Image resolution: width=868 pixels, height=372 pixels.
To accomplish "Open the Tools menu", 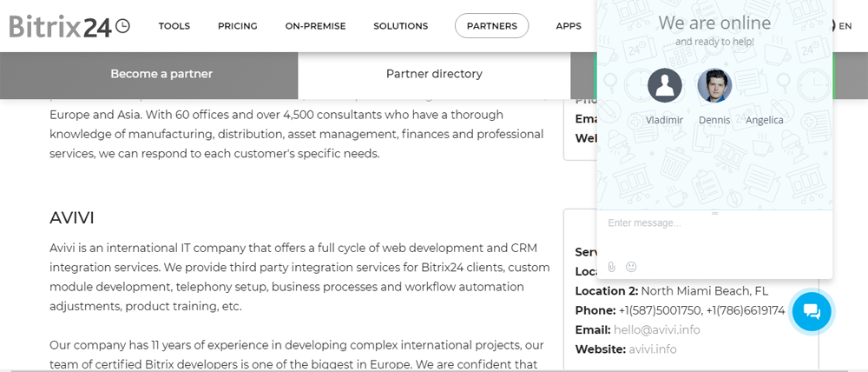I will point(174,26).
